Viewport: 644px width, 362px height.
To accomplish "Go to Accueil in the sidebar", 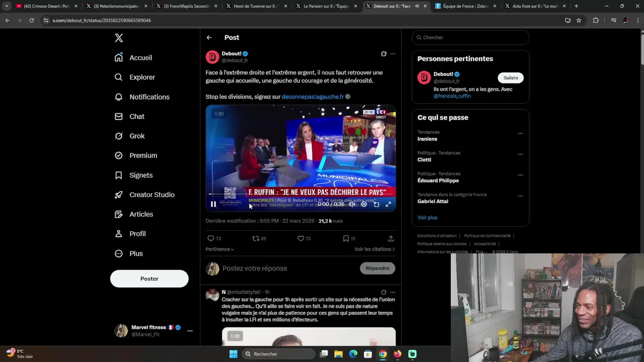I will click(133, 58).
